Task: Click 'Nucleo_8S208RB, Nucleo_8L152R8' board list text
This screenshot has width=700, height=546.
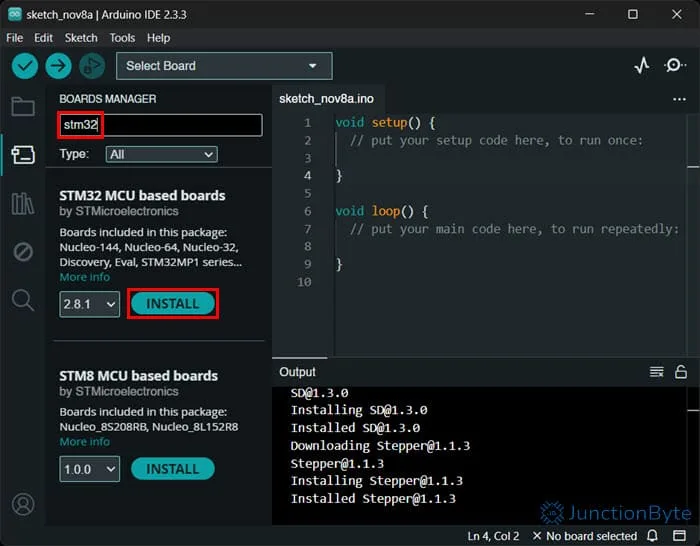Action: click(149, 427)
